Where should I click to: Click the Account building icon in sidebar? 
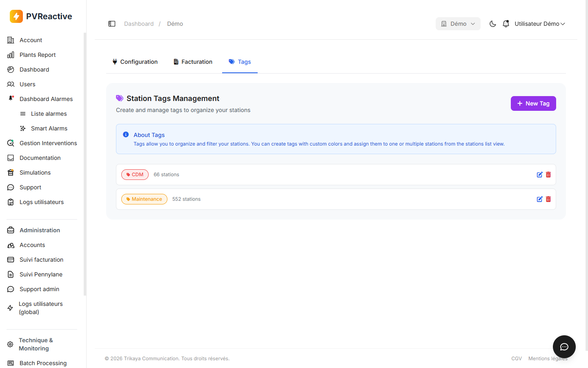click(x=11, y=40)
